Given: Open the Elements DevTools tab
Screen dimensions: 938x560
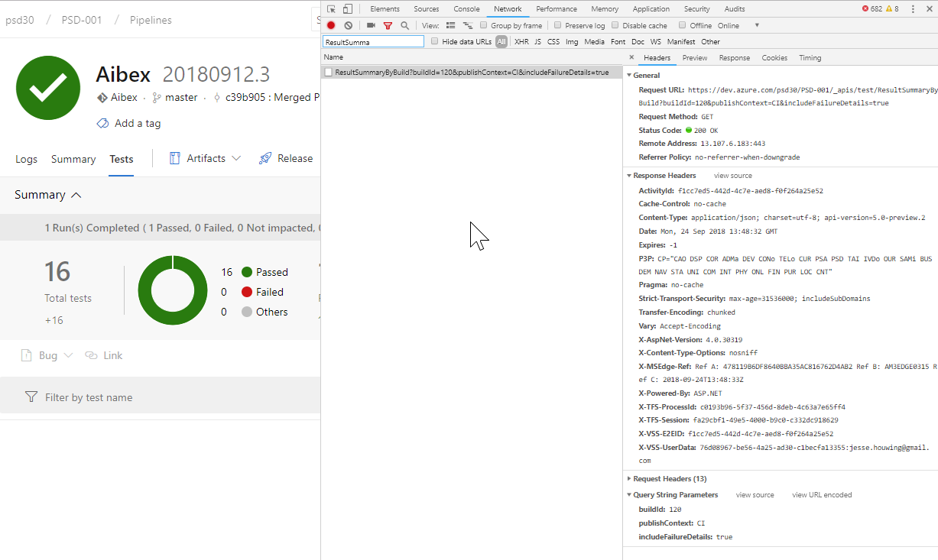Looking at the screenshot, I should coord(385,9).
